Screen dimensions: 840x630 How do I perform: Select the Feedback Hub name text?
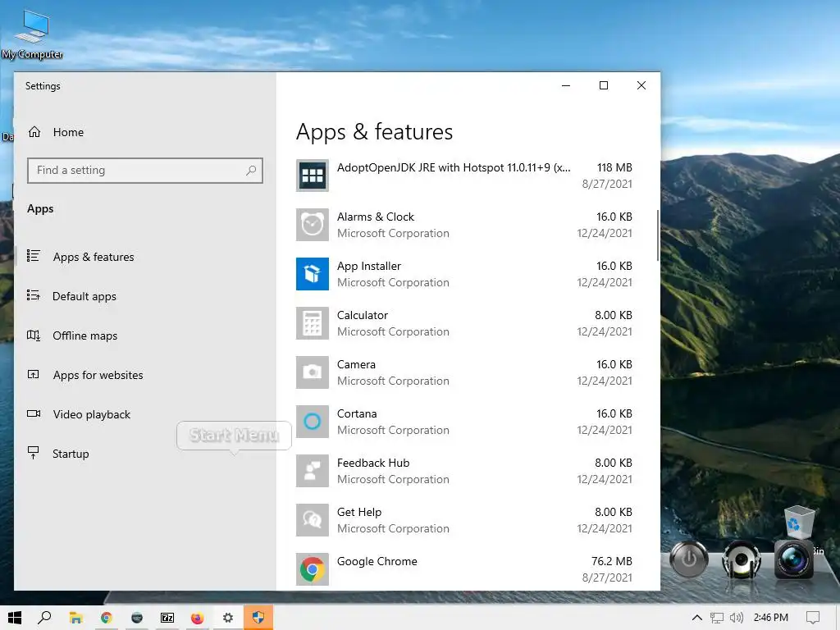(x=373, y=463)
